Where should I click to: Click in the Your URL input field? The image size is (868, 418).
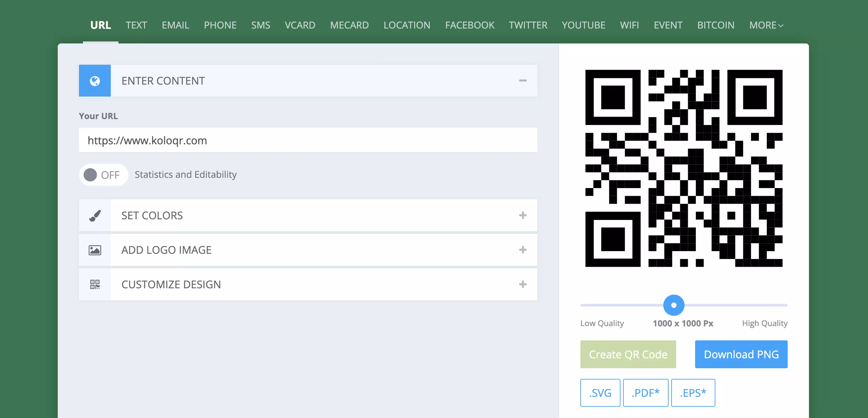coord(308,140)
